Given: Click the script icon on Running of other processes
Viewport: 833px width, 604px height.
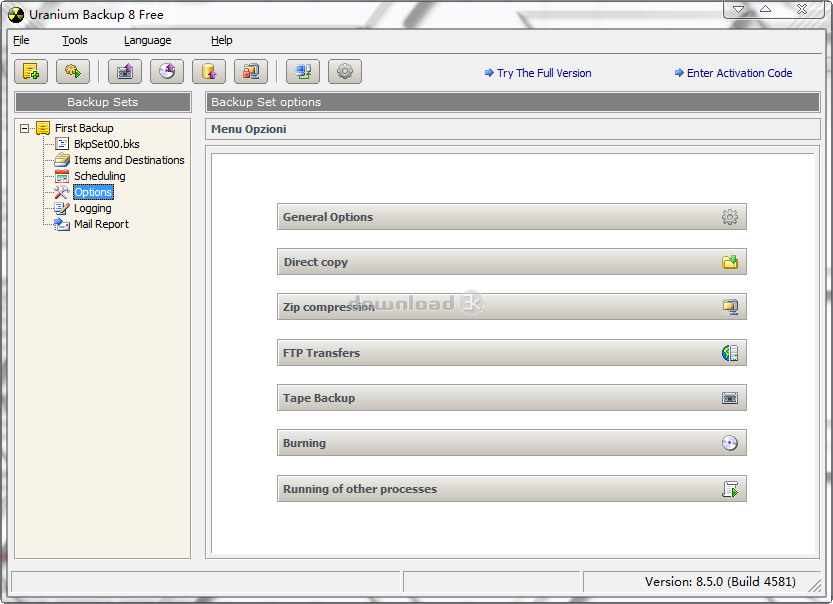Looking at the screenshot, I should (x=730, y=489).
